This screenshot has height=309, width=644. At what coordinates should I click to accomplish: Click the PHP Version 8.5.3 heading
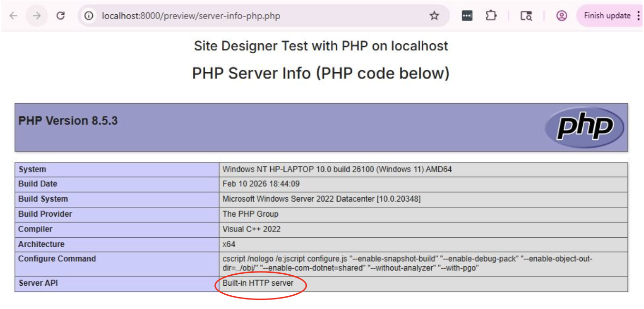68,121
